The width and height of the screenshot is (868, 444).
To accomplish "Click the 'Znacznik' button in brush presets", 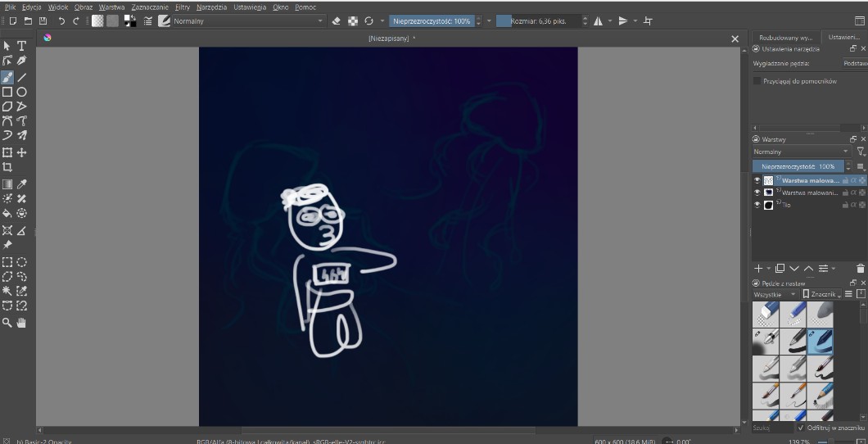I will [x=821, y=294].
